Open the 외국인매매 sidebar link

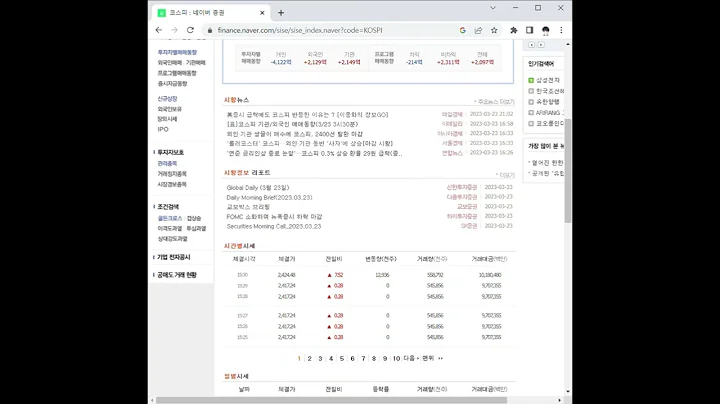(x=170, y=63)
